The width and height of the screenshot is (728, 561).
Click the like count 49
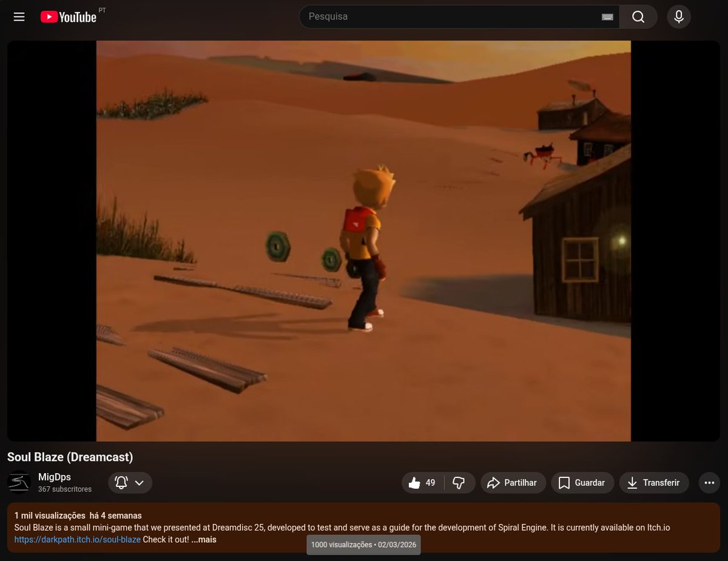431,483
